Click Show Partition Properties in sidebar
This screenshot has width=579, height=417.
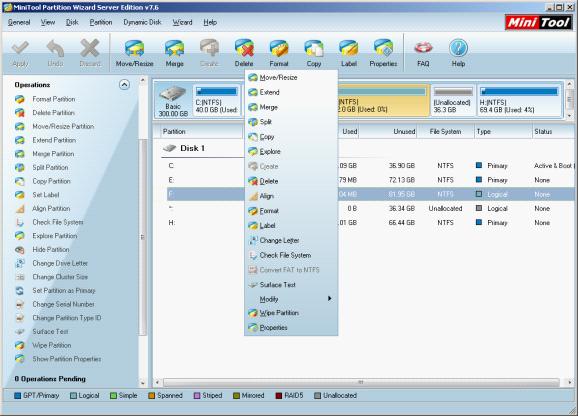coord(66,359)
